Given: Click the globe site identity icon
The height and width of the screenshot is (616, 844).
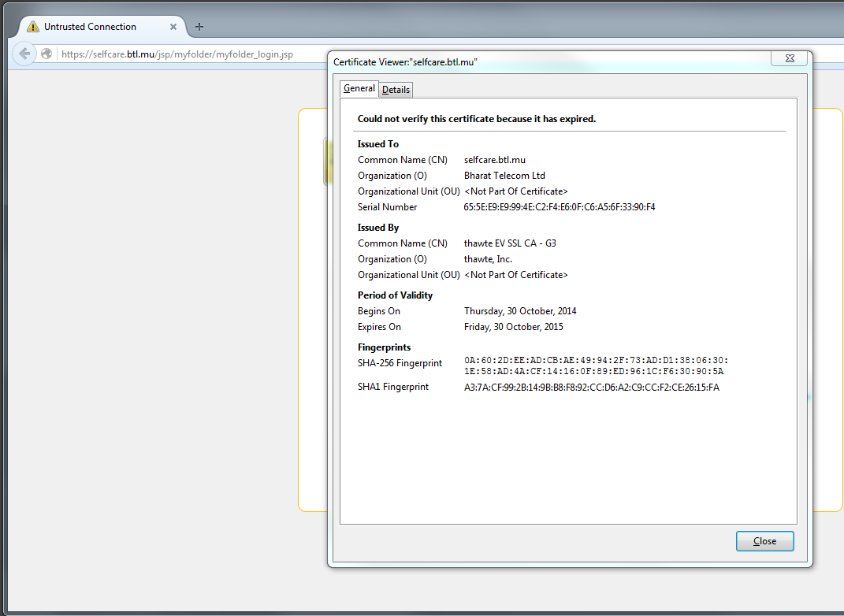Looking at the screenshot, I should [x=46, y=54].
